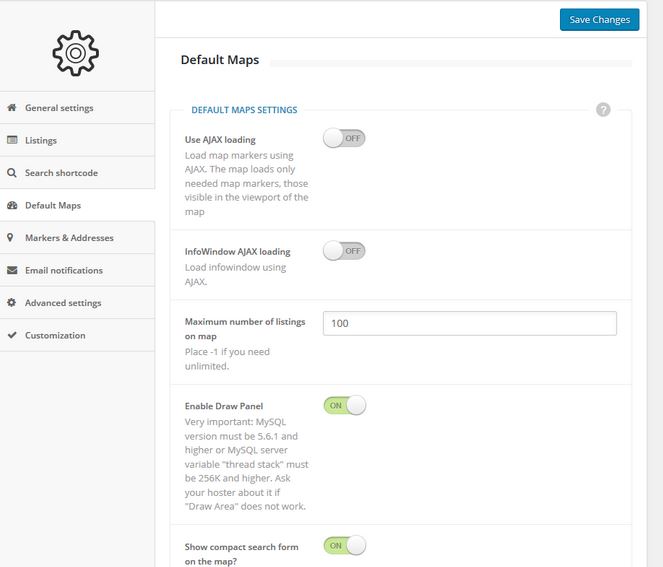
Task: Click the cog icon beside Advanced settings
Action: 12,302
